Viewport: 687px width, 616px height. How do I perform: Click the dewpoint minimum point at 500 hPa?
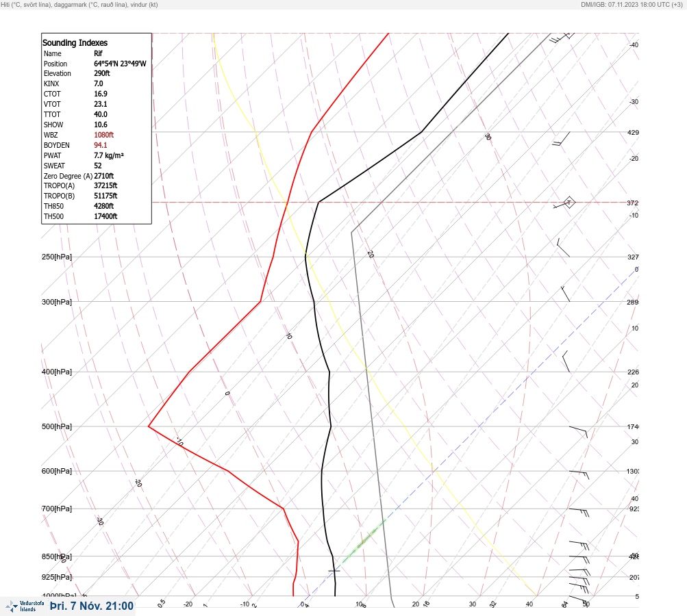149,426
